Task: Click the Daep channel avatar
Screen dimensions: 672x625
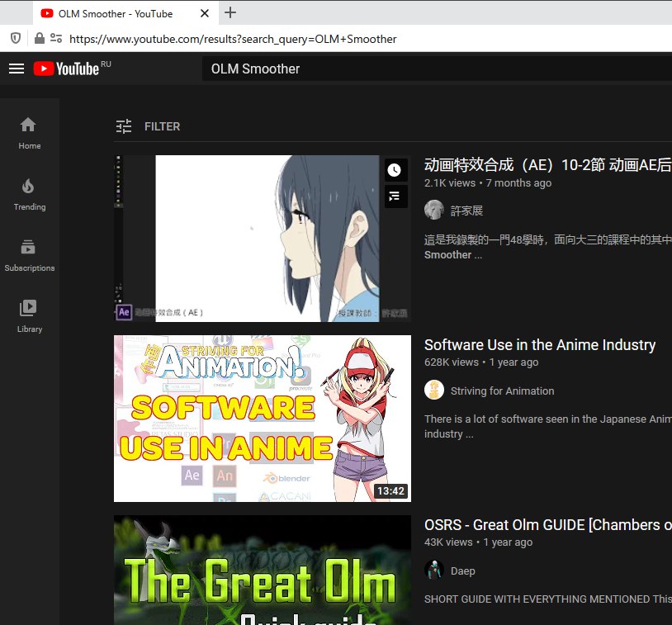Action: click(x=434, y=570)
